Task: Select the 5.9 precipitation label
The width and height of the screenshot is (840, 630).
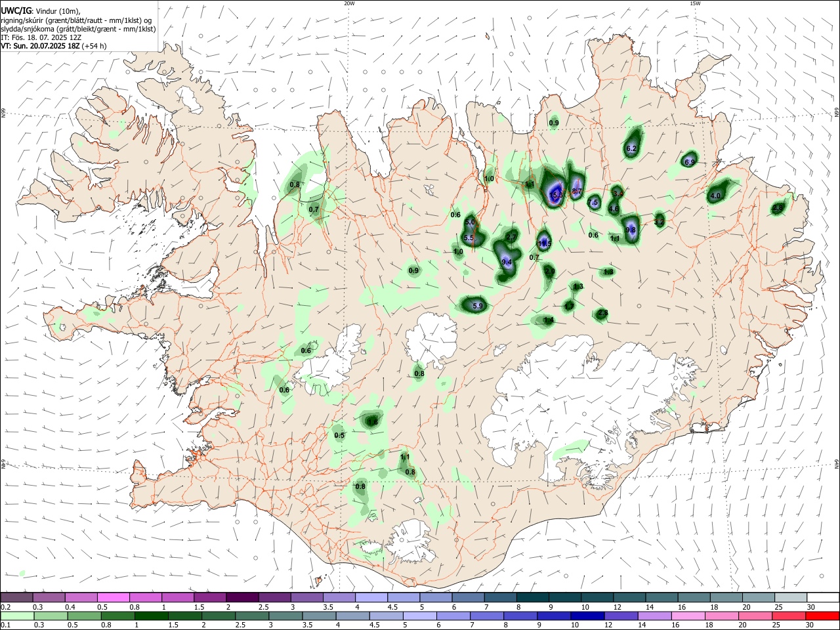Action: click(478, 306)
